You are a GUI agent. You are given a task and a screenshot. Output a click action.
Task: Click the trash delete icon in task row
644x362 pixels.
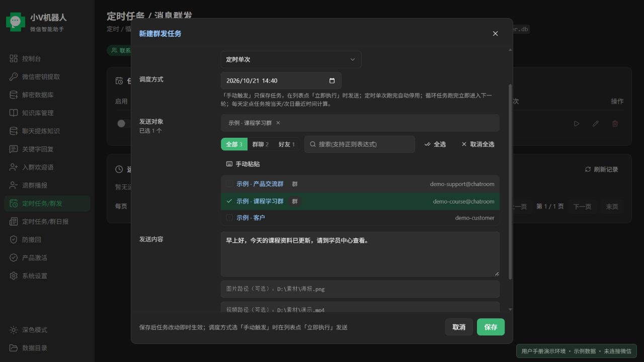[x=615, y=124]
